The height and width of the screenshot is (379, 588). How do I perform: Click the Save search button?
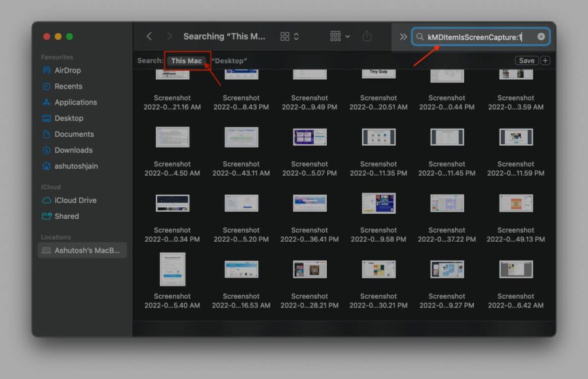(x=526, y=60)
